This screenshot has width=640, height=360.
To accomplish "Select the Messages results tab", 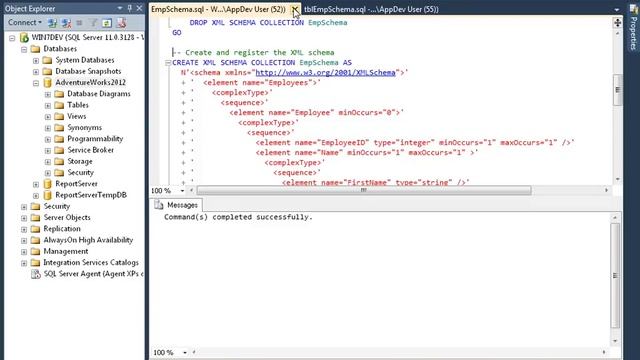I will pos(176,205).
